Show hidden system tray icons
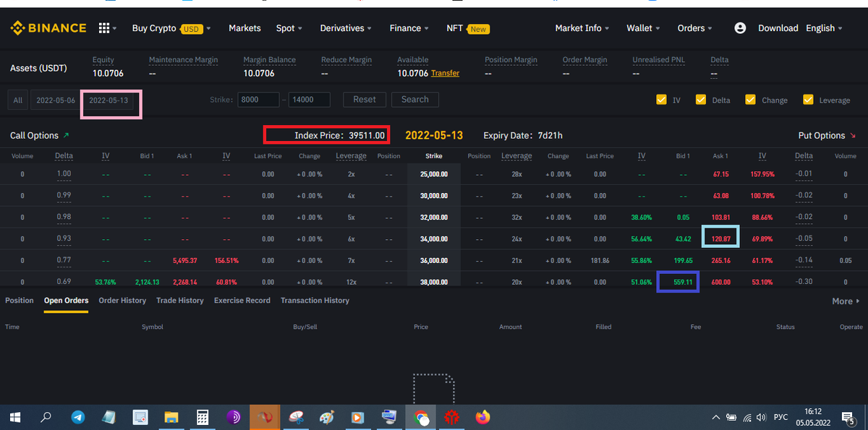 [x=716, y=417]
